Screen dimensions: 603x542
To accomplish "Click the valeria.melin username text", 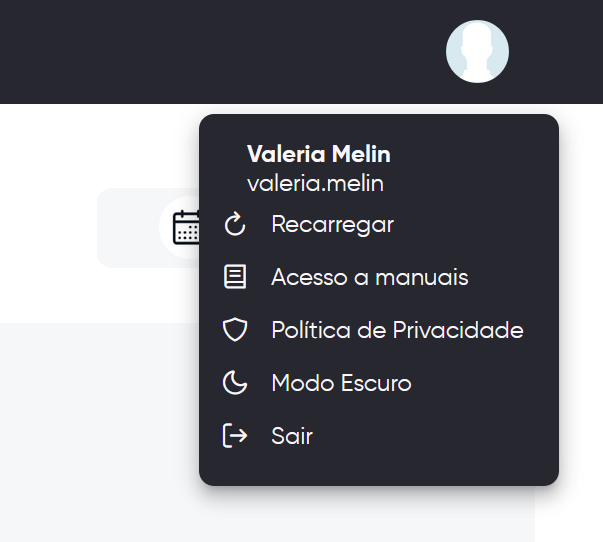I will click(x=315, y=184).
